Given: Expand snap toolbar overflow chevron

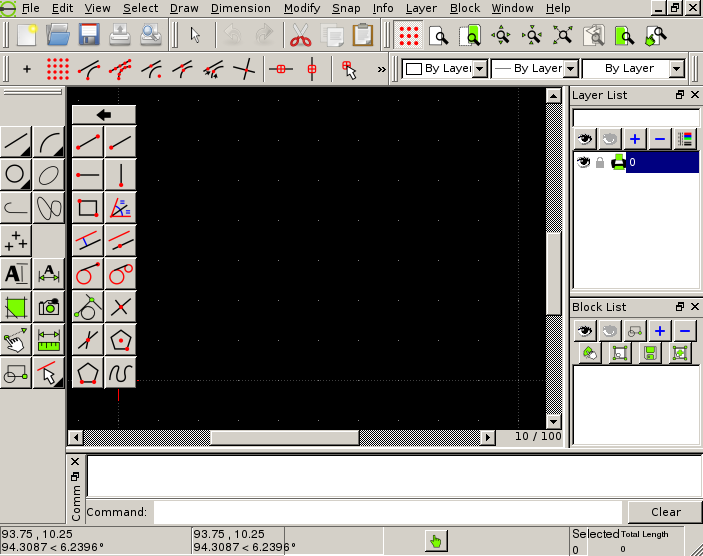Looking at the screenshot, I should [x=382, y=69].
